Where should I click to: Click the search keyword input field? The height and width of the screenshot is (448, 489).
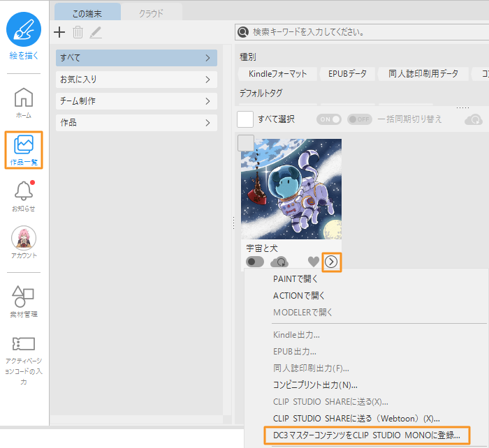pyautogui.click(x=362, y=32)
